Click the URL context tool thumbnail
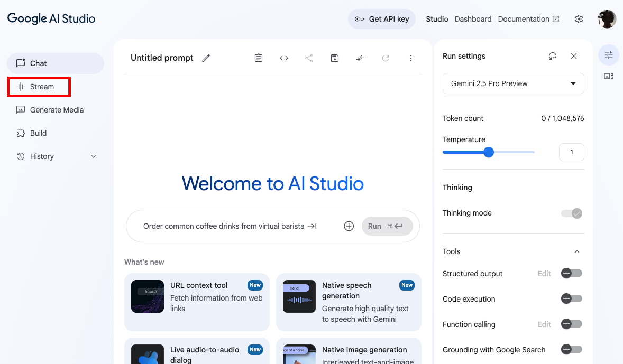Screen dimensions: 623x364 tap(148, 296)
